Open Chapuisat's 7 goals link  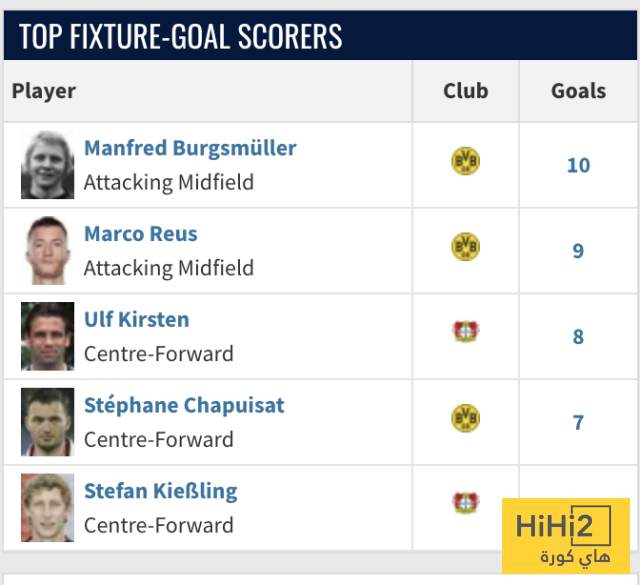click(x=578, y=423)
